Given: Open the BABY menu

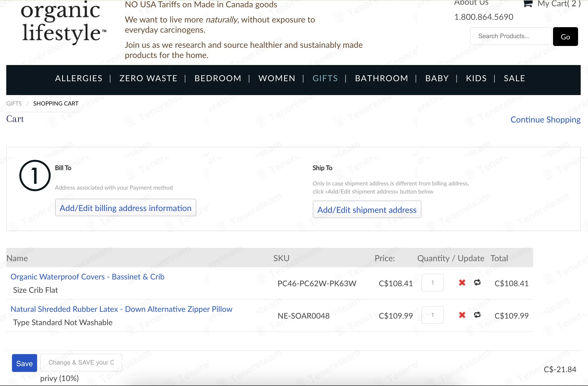Looking at the screenshot, I should [x=437, y=78].
